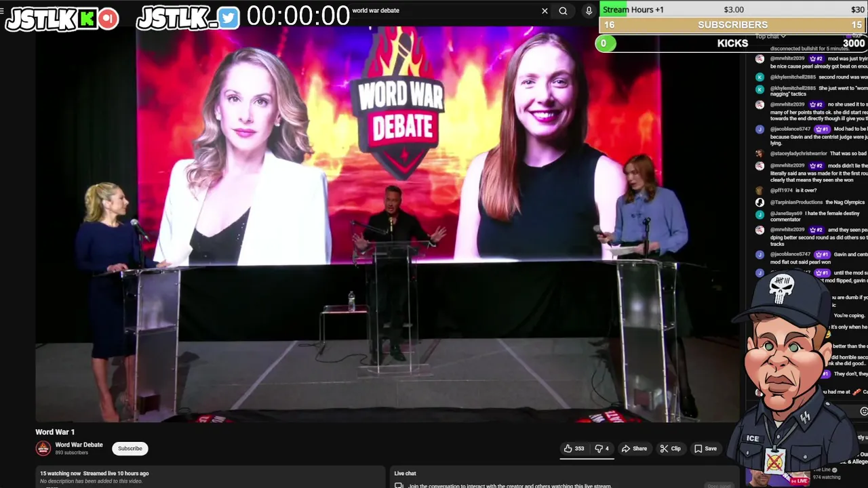Click the 'is it over?' chat message
This screenshot has width=868, height=488.
pos(806,190)
